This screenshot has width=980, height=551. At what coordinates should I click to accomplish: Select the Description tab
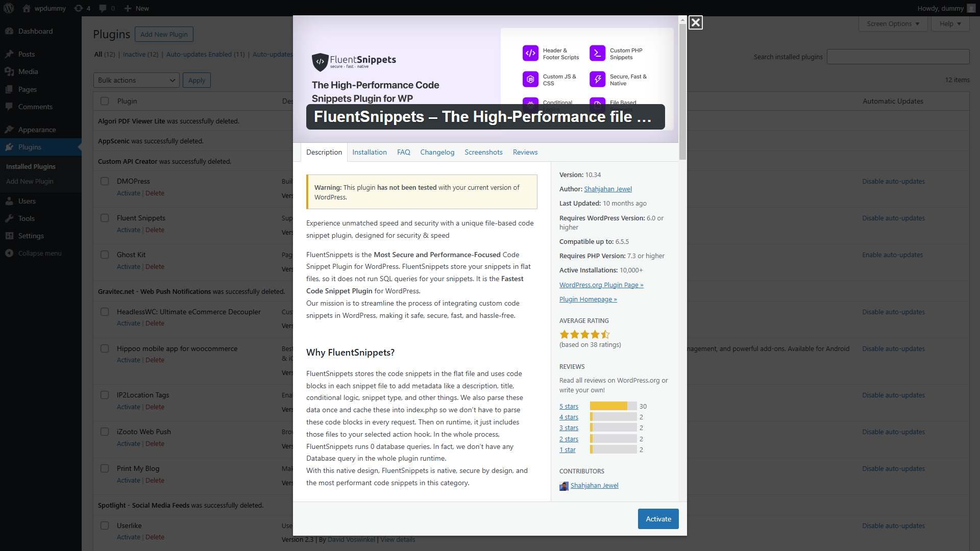324,152
